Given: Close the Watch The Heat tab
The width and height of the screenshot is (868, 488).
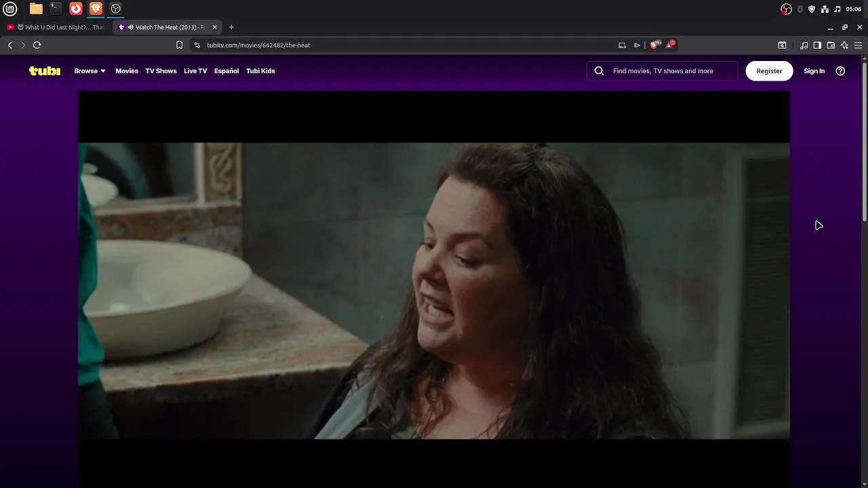Looking at the screenshot, I should pos(215,27).
